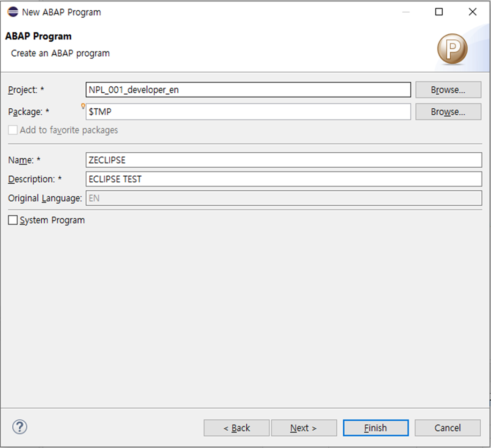The height and width of the screenshot is (448, 491).
Task: Click Finish to create the program
Action: click(376, 428)
